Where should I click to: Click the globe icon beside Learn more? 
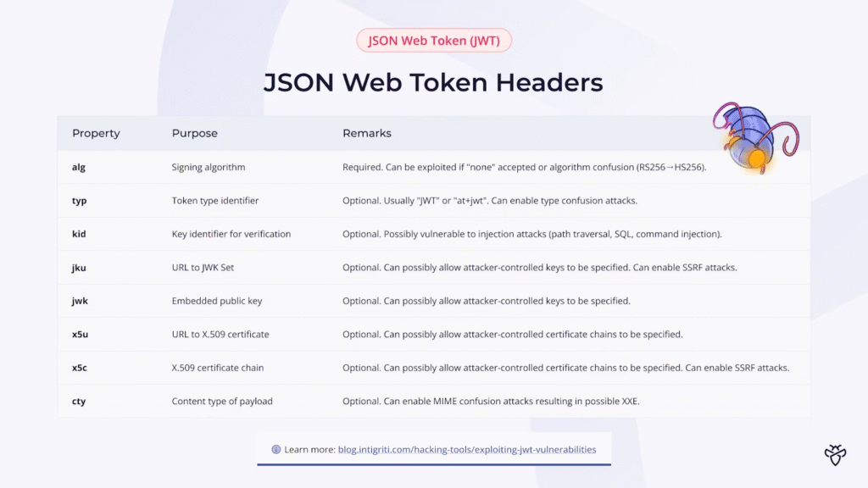(275, 450)
